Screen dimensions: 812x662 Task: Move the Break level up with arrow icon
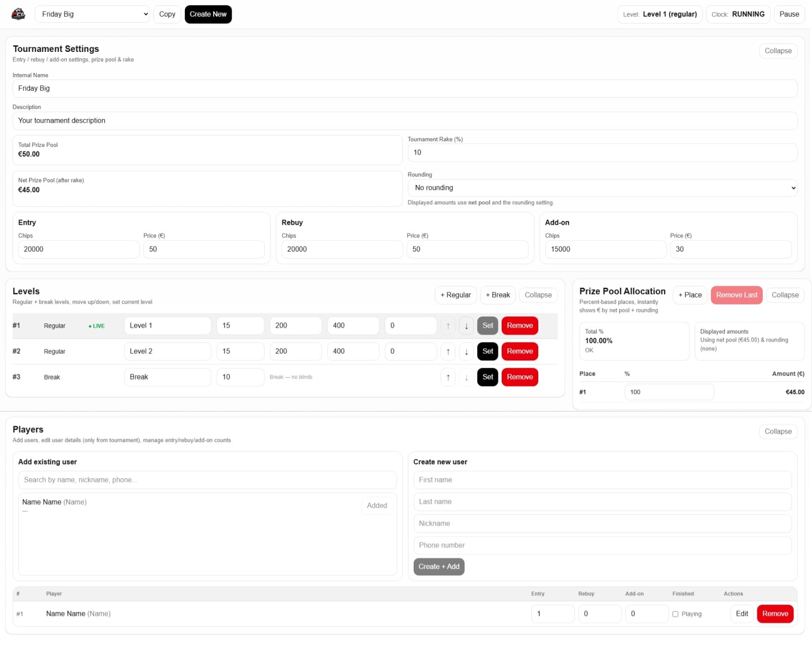click(x=447, y=377)
